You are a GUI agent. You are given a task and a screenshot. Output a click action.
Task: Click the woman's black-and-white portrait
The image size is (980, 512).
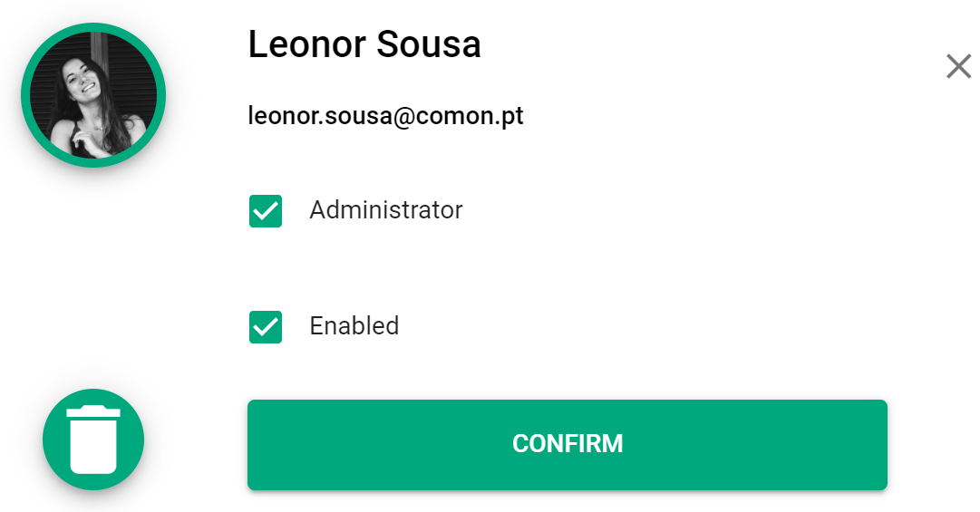(93, 95)
